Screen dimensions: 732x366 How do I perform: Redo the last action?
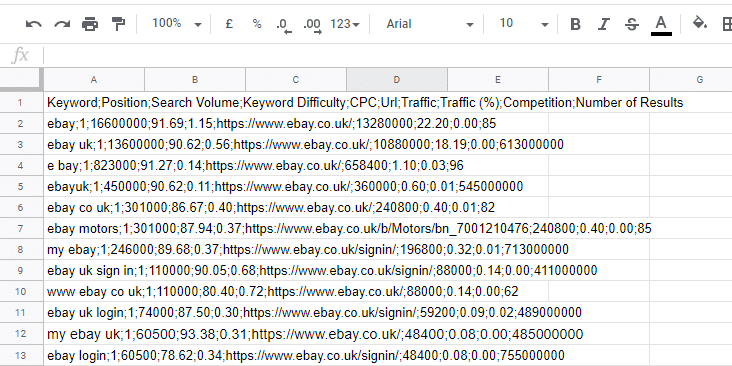click(x=62, y=24)
